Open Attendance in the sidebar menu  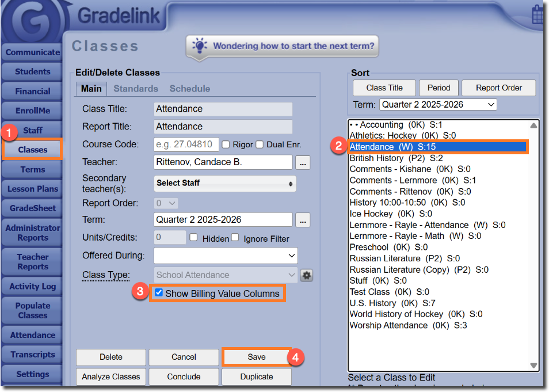click(33, 335)
